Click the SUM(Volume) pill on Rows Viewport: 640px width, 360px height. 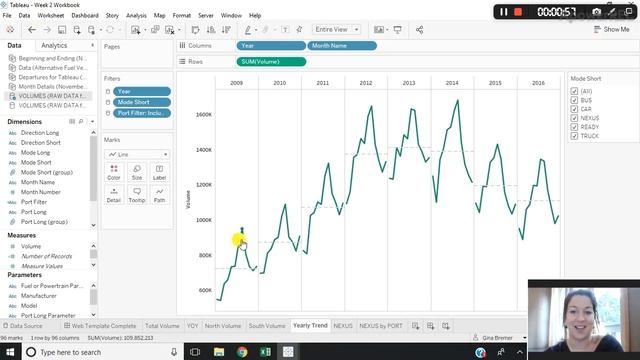tap(271, 62)
